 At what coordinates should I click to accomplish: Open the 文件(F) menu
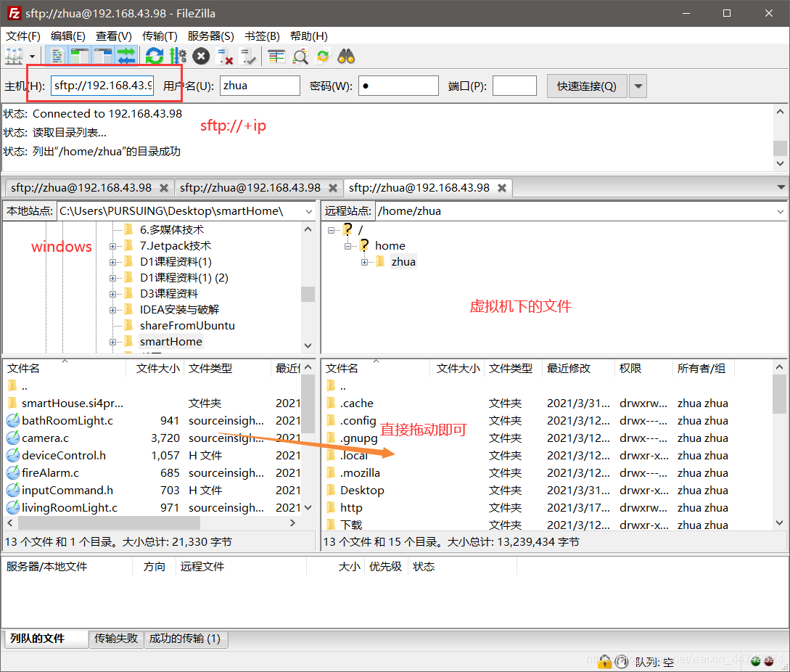(22, 36)
